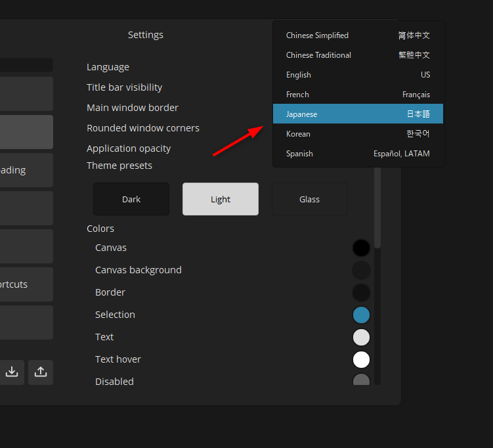Screen dimensions: 493x448
Task: Click the Language setting label
Action: pyautogui.click(x=108, y=67)
